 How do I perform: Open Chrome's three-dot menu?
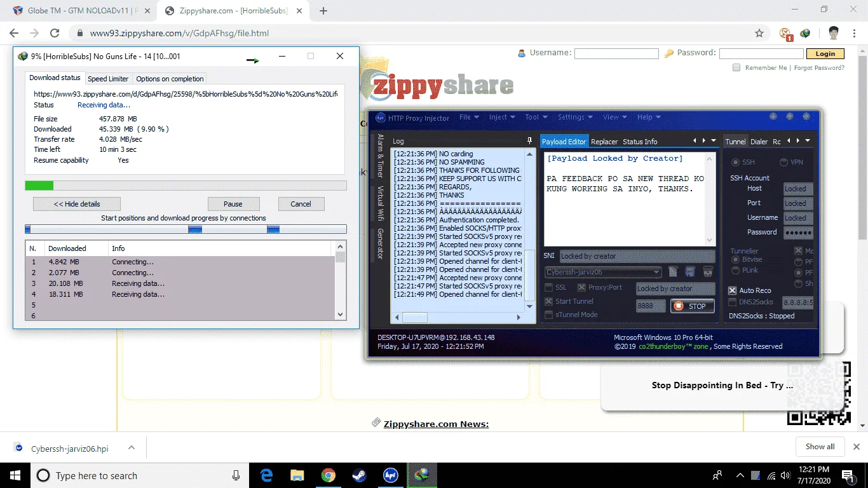click(x=855, y=33)
